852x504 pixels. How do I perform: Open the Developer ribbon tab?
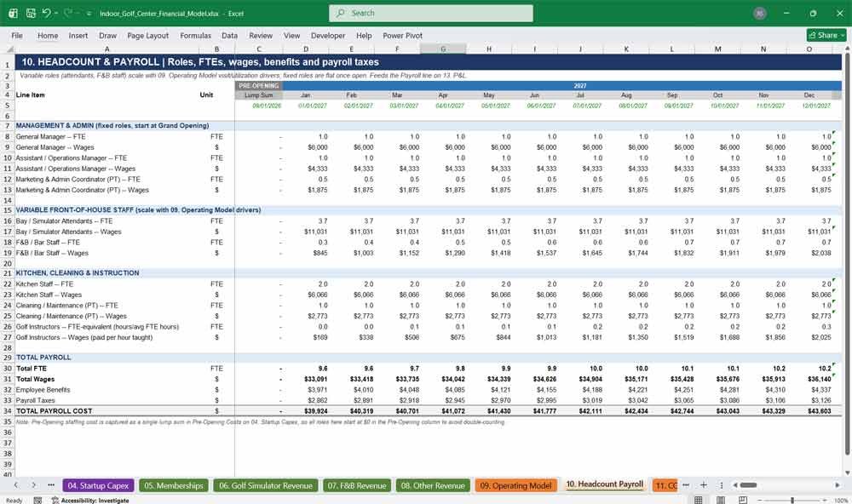328,35
